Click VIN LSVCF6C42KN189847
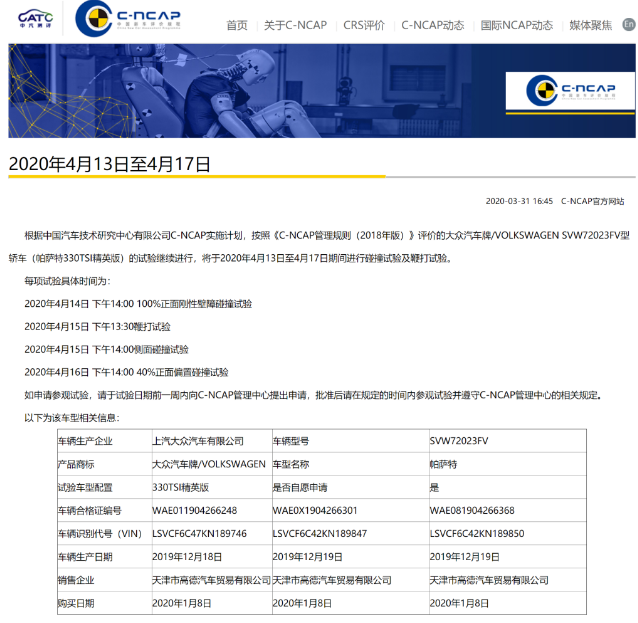Viewport: 638px width, 623px height. (x=320, y=533)
